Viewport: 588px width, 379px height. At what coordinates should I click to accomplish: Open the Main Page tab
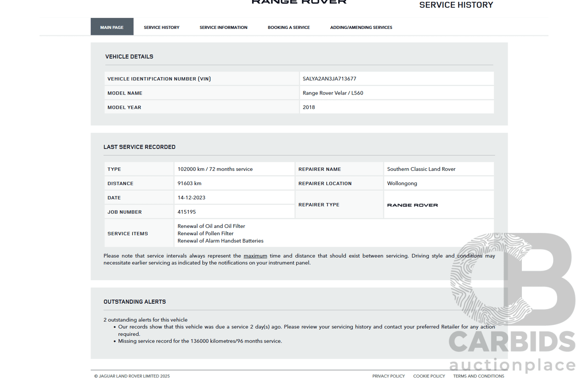tap(112, 27)
